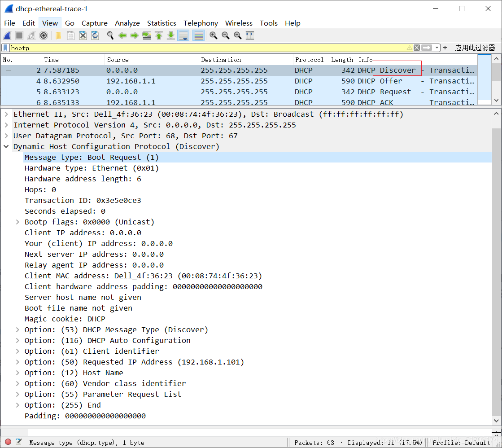502x448 pixels.
Task: Clear the display filter X button
Action: [x=416, y=48]
